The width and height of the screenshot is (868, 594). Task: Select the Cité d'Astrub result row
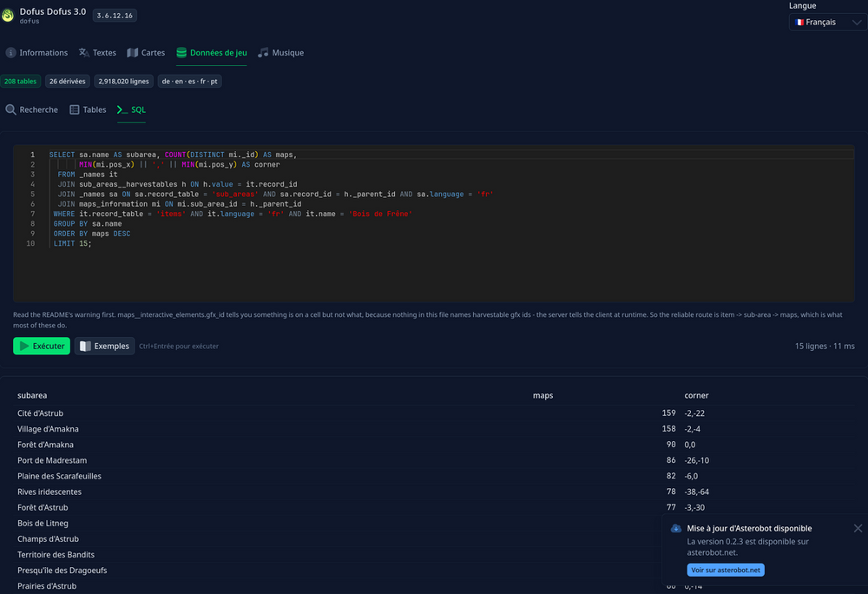[x=433, y=413]
